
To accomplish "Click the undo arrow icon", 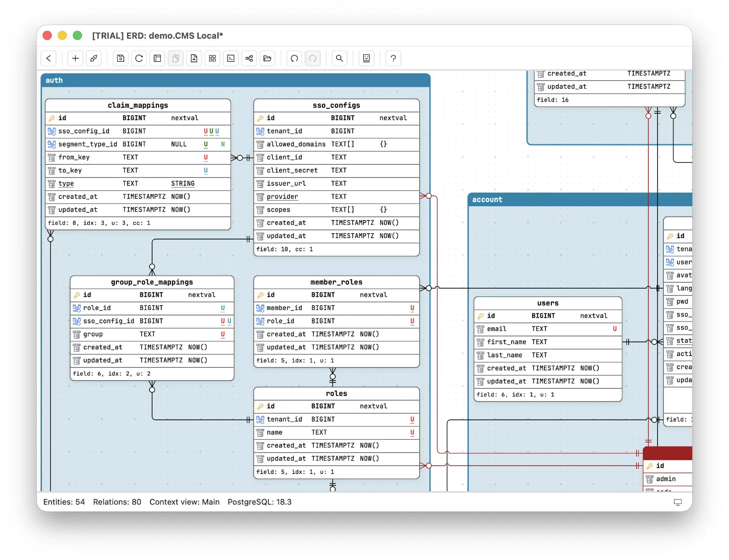I will click(294, 58).
